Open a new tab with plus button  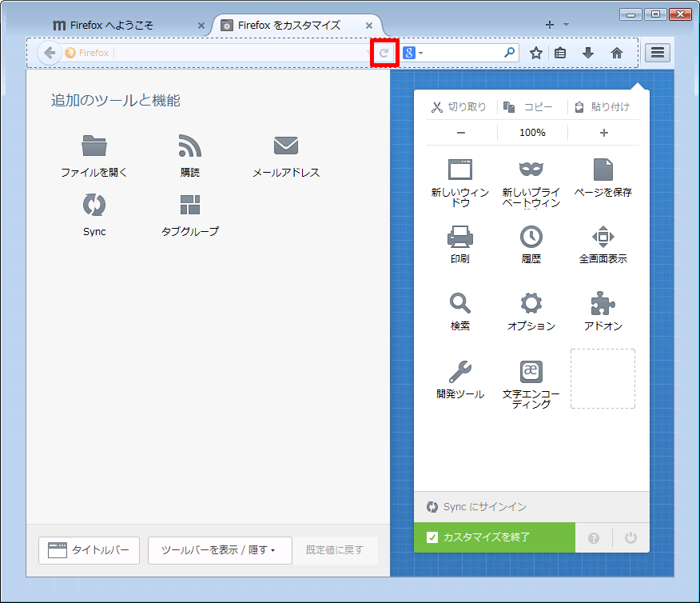(x=550, y=25)
